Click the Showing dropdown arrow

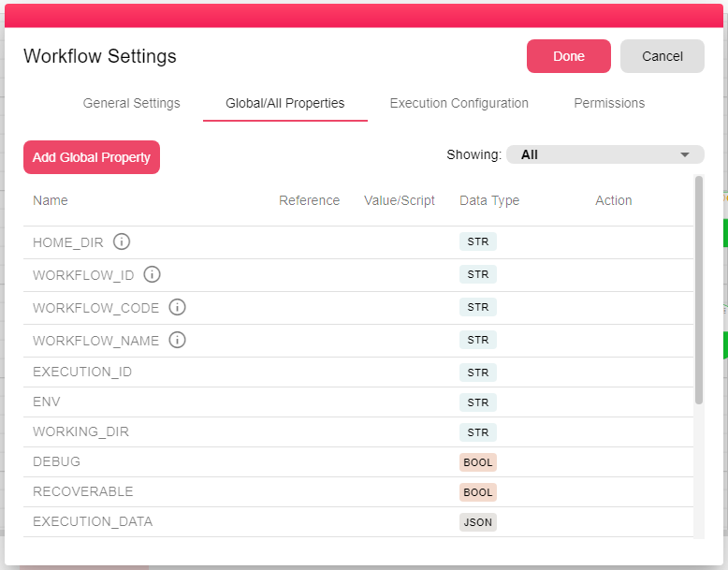point(685,154)
